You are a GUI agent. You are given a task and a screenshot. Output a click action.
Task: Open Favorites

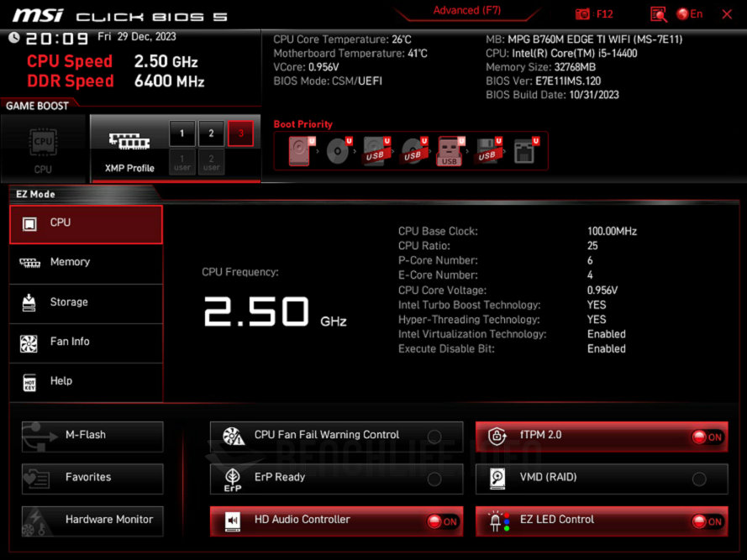(92, 479)
